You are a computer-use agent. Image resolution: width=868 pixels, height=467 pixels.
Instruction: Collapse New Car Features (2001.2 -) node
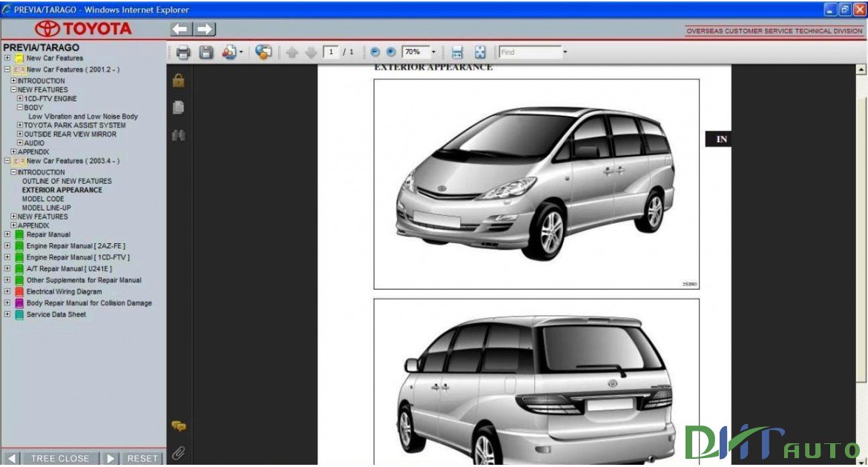(x=7, y=69)
